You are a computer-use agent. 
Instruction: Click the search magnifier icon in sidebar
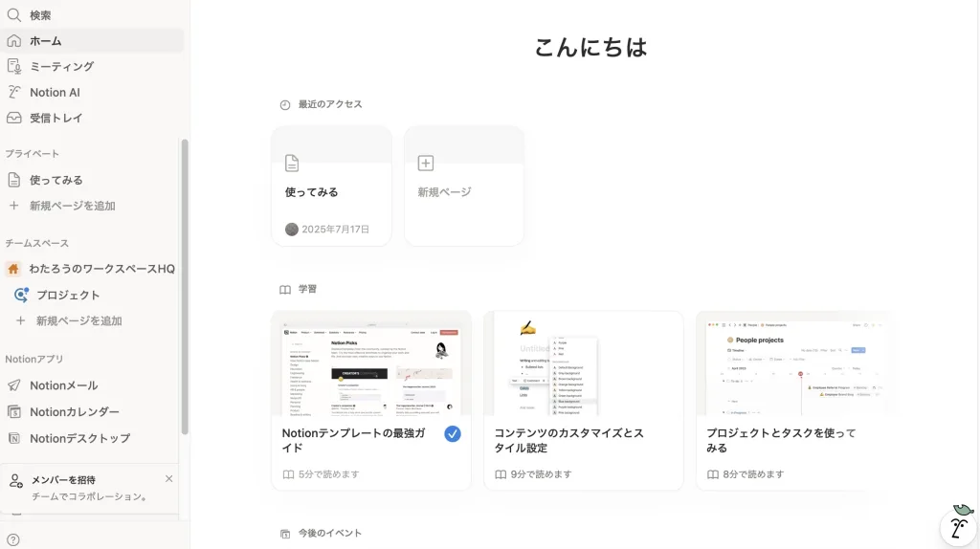tap(13, 15)
